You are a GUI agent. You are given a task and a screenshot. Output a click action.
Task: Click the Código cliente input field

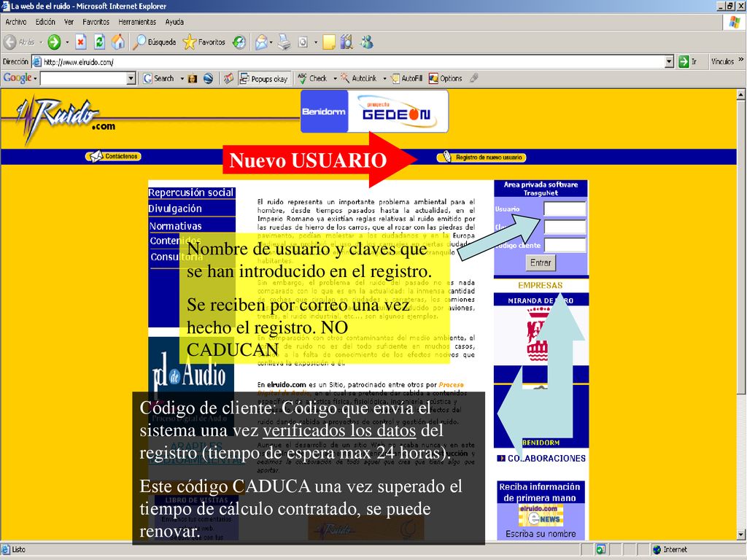[565, 245]
